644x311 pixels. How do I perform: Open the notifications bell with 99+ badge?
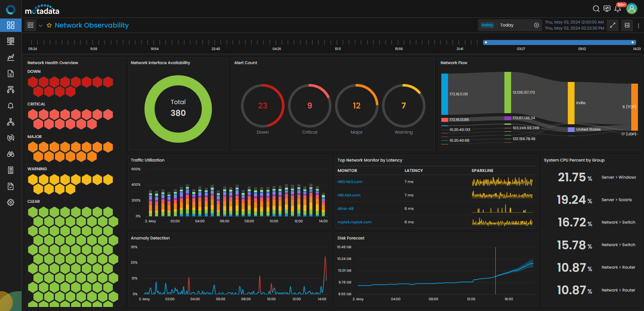click(x=617, y=9)
